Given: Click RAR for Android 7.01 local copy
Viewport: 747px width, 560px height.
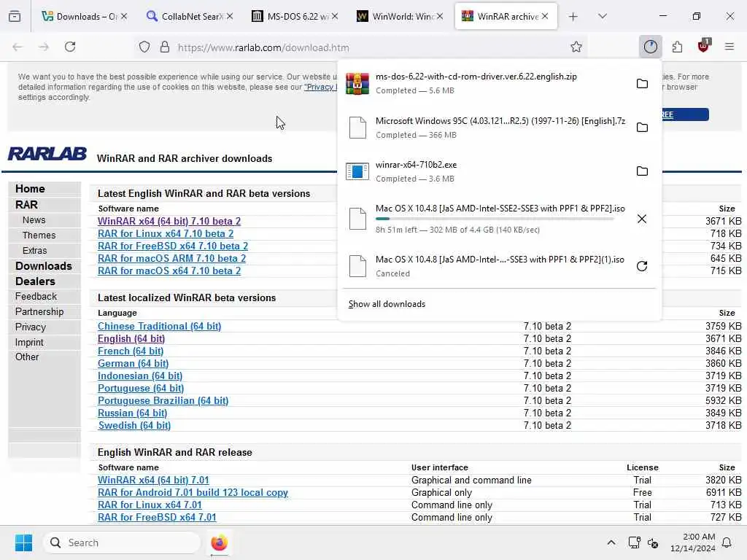Looking at the screenshot, I should [x=193, y=492].
